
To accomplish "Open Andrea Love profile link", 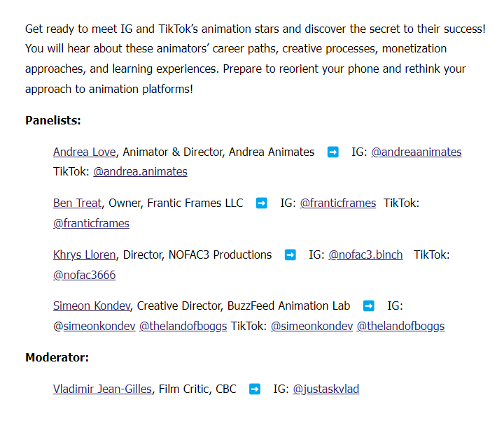I will pyautogui.click(x=85, y=152).
